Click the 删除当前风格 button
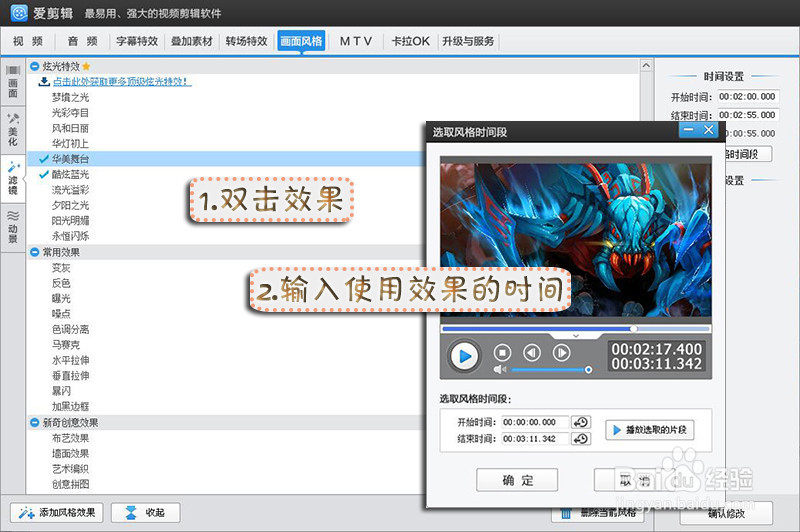 (597, 513)
